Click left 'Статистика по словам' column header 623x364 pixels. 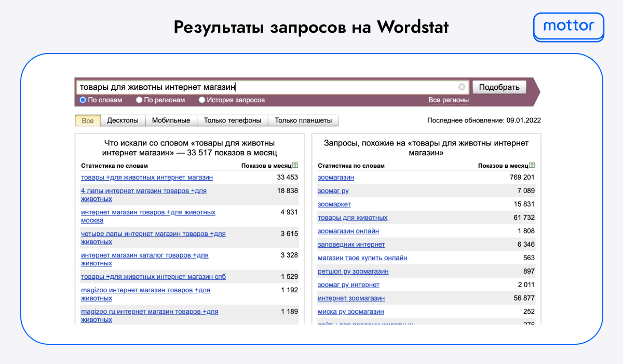point(114,166)
